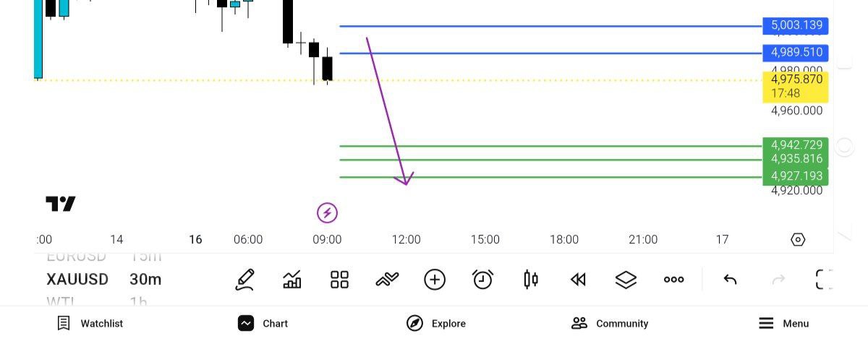Tap the purple lightning event marker
The height and width of the screenshot is (341, 868).
tap(327, 213)
